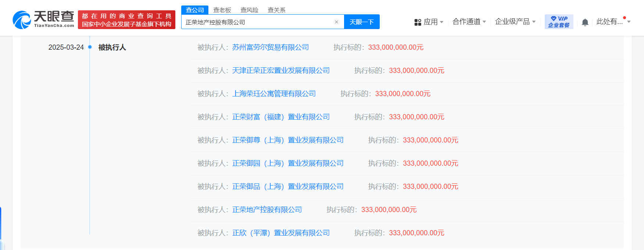Click the 应用 grid icon
This screenshot has width=644, height=250.
418,22
